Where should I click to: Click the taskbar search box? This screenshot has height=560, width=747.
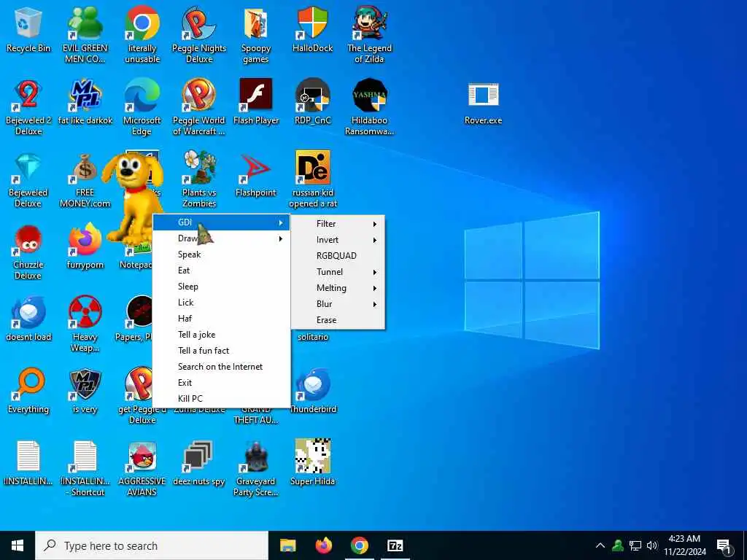pos(152,545)
